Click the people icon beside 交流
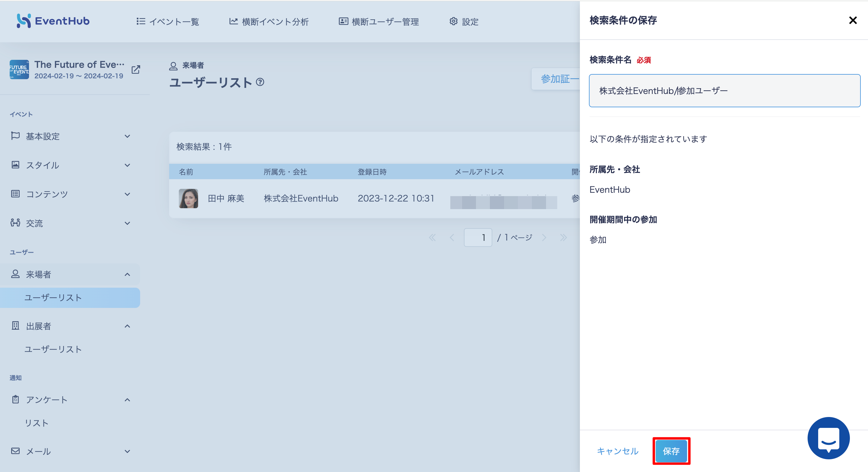This screenshot has width=868, height=472. pos(15,223)
